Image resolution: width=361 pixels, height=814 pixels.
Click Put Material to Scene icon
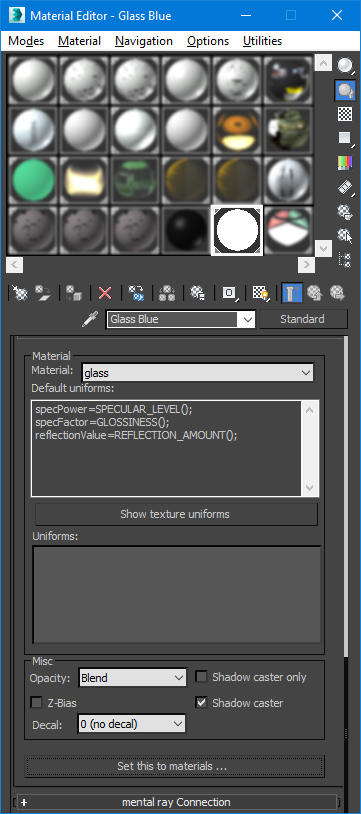(x=43, y=293)
